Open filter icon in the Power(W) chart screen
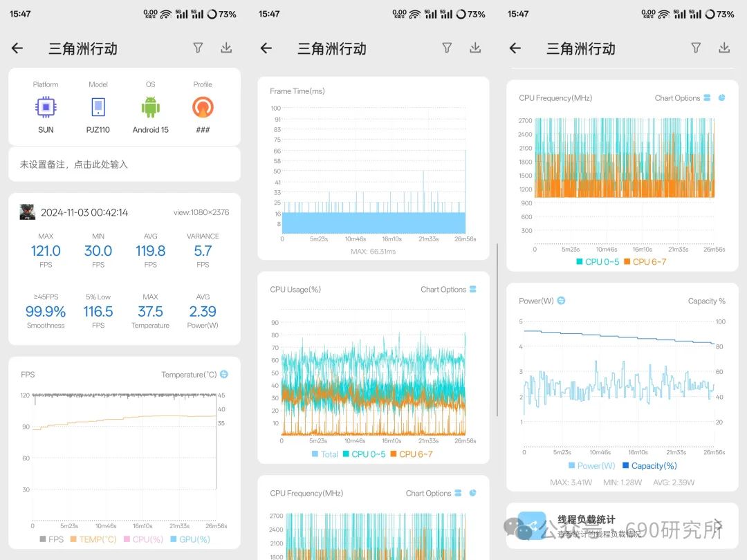The height and width of the screenshot is (560, 747). (x=696, y=48)
